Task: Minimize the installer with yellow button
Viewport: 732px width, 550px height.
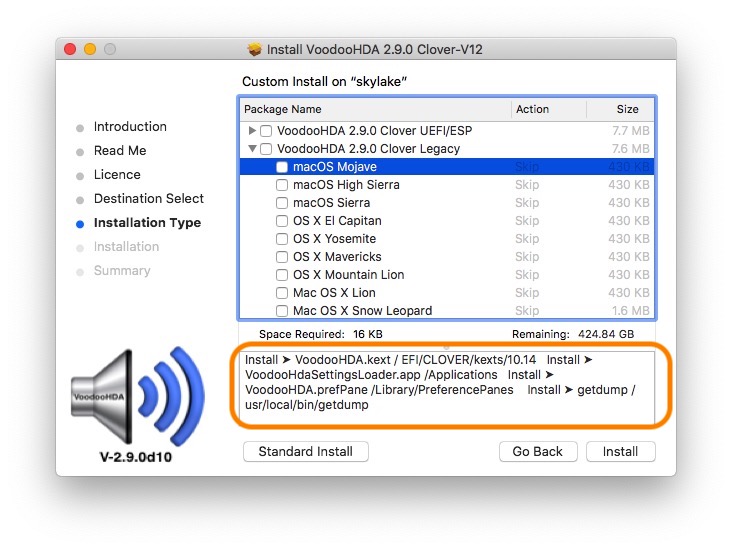Action: tap(90, 49)
